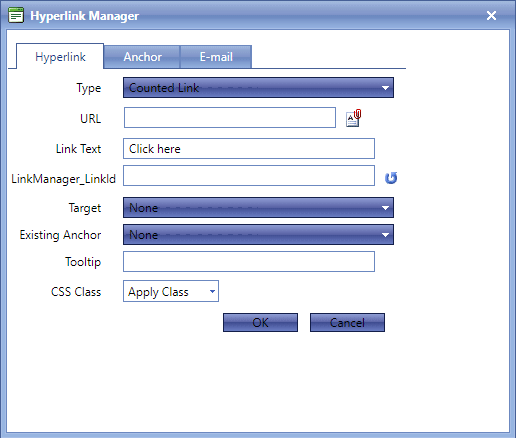516x438 pixels.
Task: Confirm with the OK button
Action: [260, 322]
